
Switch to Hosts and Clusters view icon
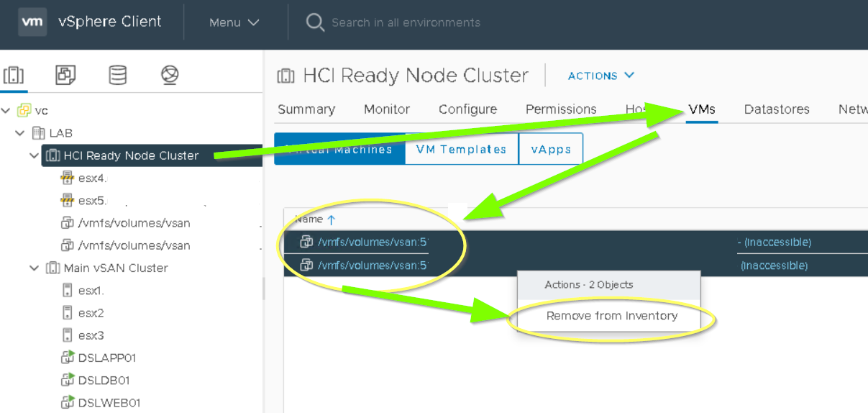(14, 75)
